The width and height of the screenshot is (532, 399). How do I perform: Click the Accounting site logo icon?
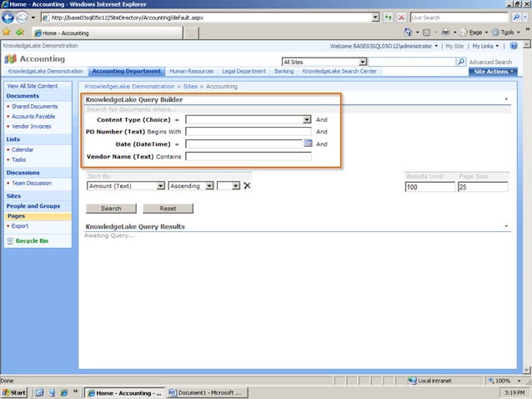pyautogui.click(x=10, y=59)
